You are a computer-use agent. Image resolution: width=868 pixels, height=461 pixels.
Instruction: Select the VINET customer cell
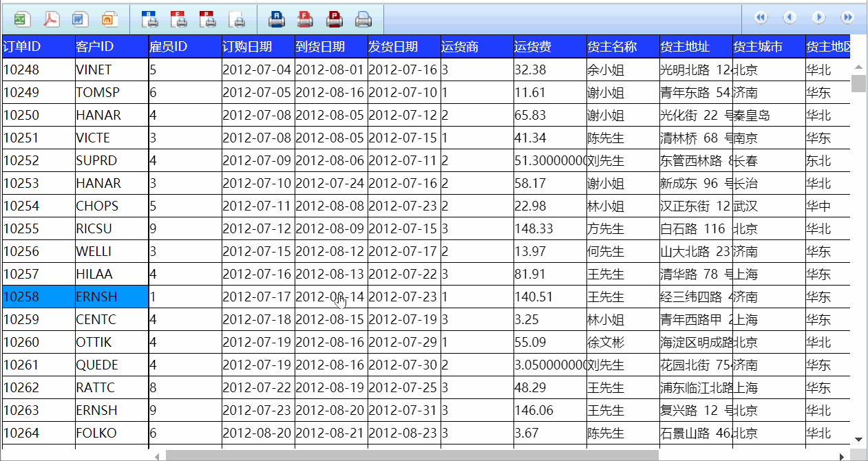[x=112, y=69]
